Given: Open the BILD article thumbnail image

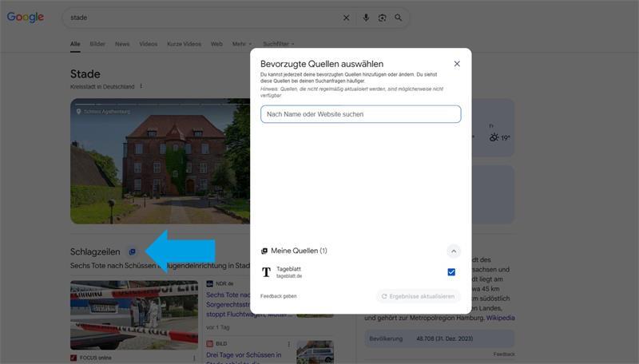Looking at the screenshot, I should [x=315, y=352].
